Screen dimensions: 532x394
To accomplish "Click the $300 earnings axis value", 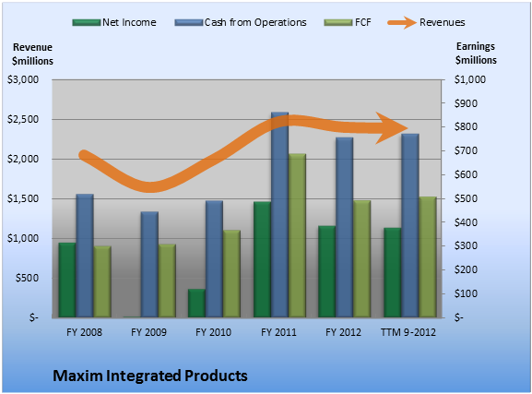I will 466,245.
